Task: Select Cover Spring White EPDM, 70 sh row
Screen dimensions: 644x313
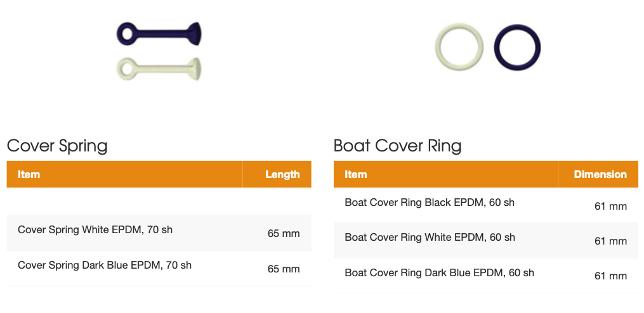Action: point(159,233)
